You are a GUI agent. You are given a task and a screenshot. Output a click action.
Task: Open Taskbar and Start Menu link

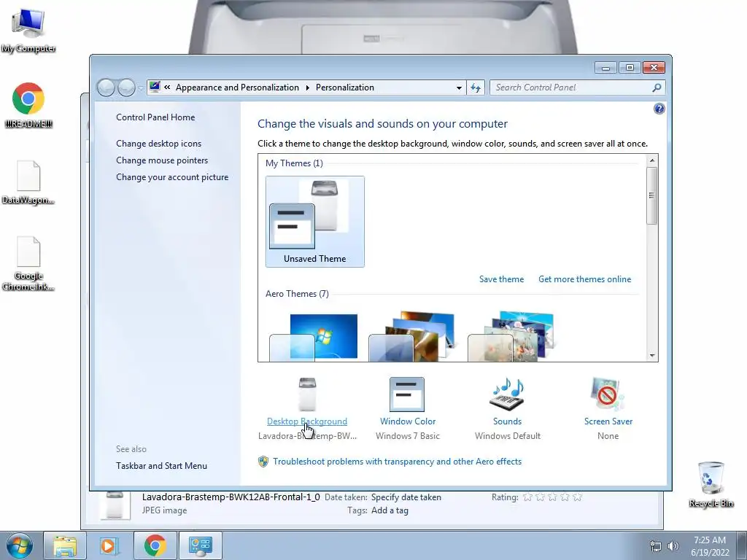[x=161, y=466]
